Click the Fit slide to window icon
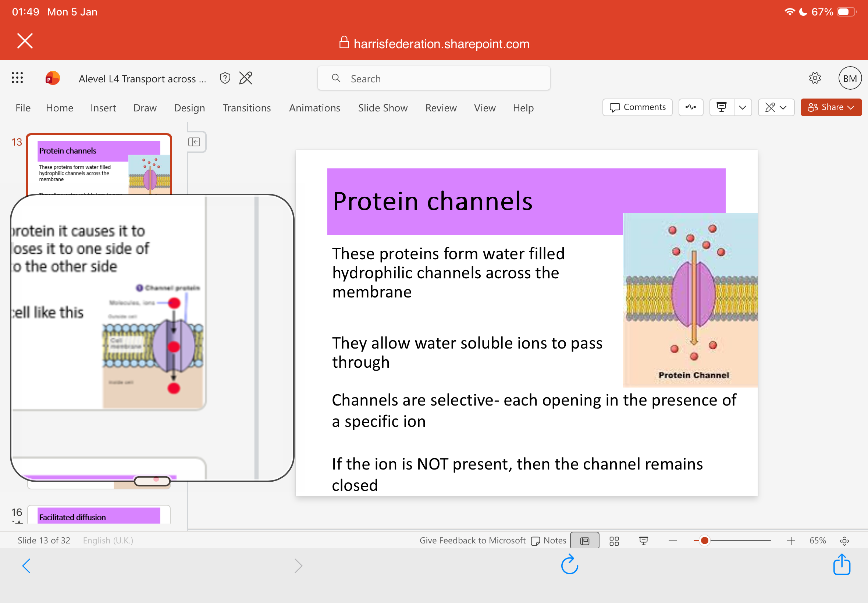This screenshot has width=868, height=603. click(x=844, y=540)
